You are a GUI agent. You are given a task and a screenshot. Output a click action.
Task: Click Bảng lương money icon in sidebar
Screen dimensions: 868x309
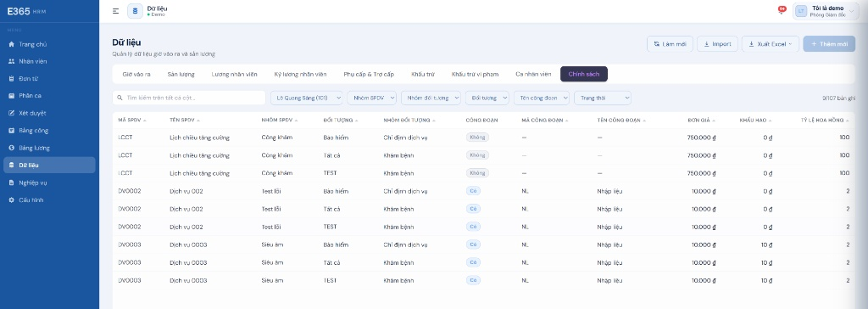click(x=12, y=148)
